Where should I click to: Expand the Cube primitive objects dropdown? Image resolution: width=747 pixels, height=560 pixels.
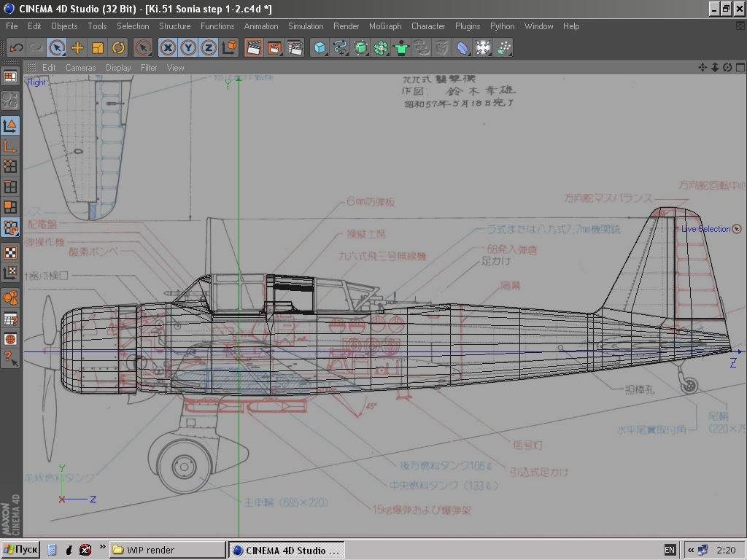[320, 48]
